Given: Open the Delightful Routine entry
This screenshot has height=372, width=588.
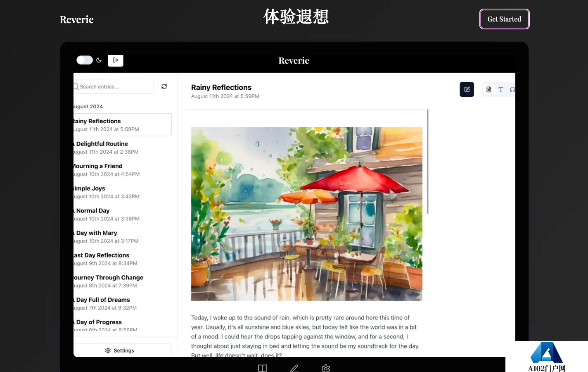Looking at the screenshot, I should (x=122, y=148).
